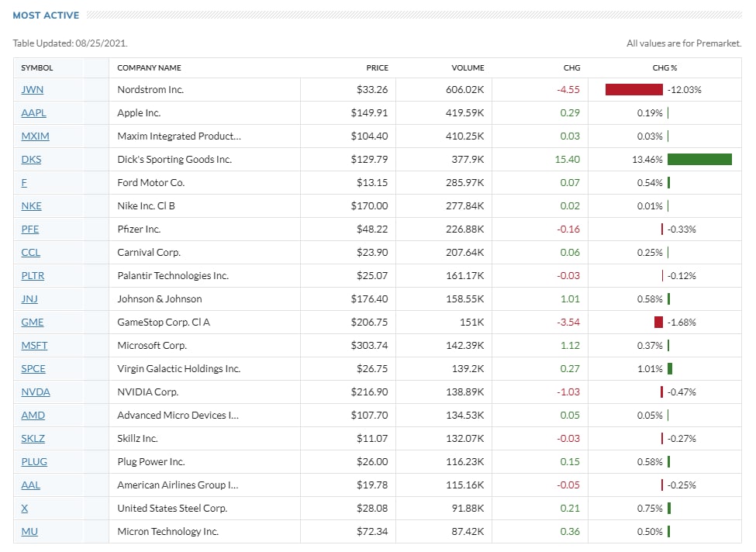The width and height of the screenshot is (756, 552).
Task: Click the Table Updated: 08/25/2021 text
Action: click(x=70, y=43)
